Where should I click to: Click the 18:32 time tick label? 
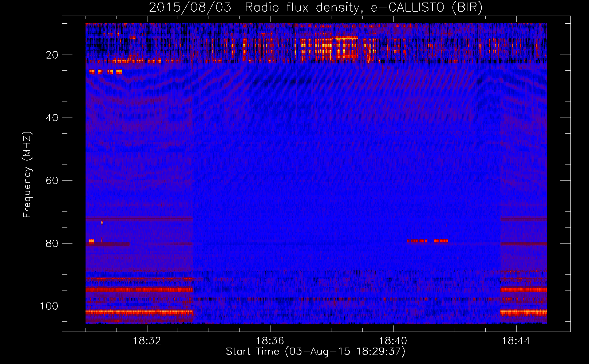coord(147,341)
